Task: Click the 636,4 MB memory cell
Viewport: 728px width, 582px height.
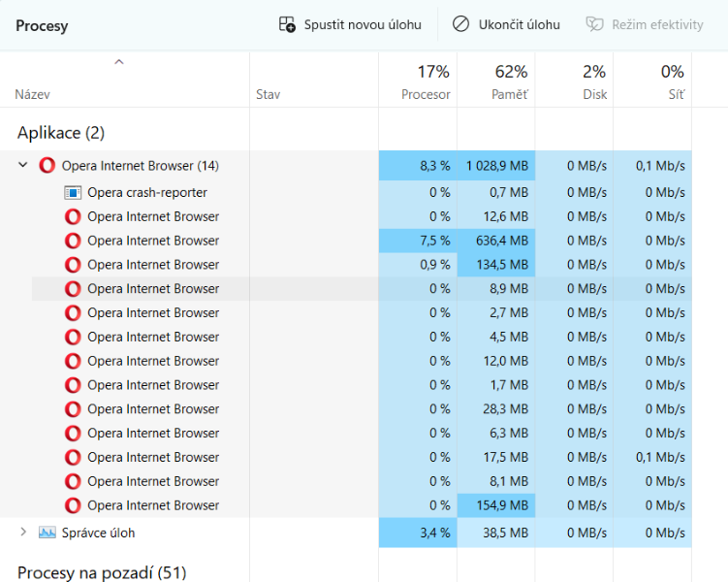Action: 496,241
